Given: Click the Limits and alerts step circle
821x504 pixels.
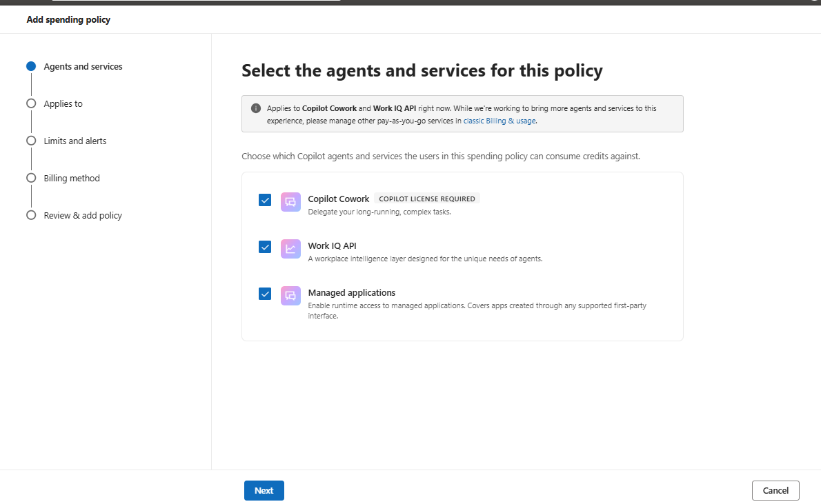Looking at the screenshot, I should (x=31, y=141).
